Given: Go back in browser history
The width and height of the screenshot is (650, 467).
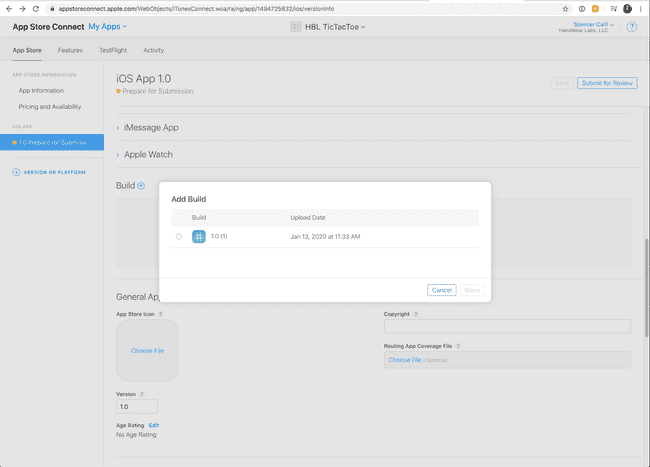Looking at the screenshot, I should click(x=9, y=9).
